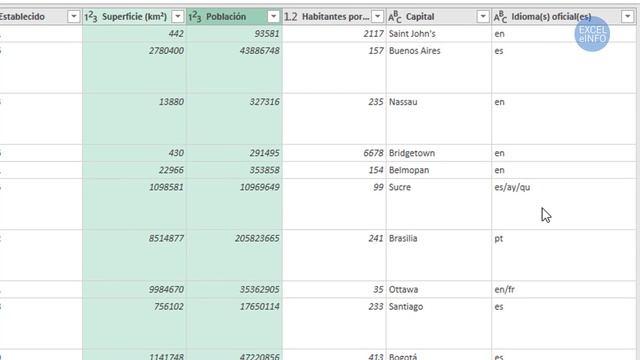
Task: Select the surface value 22966
Action: pyautogui.click(x=134, y=170)
